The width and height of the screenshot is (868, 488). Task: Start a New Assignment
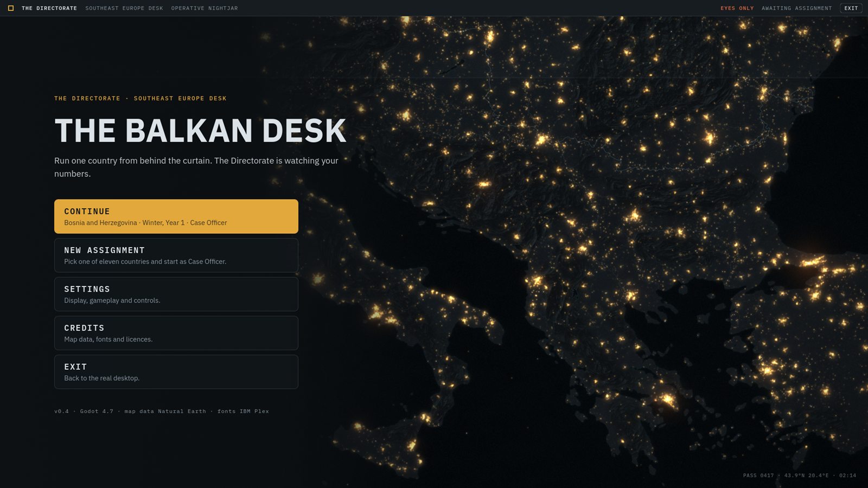[x=176, y=255]
